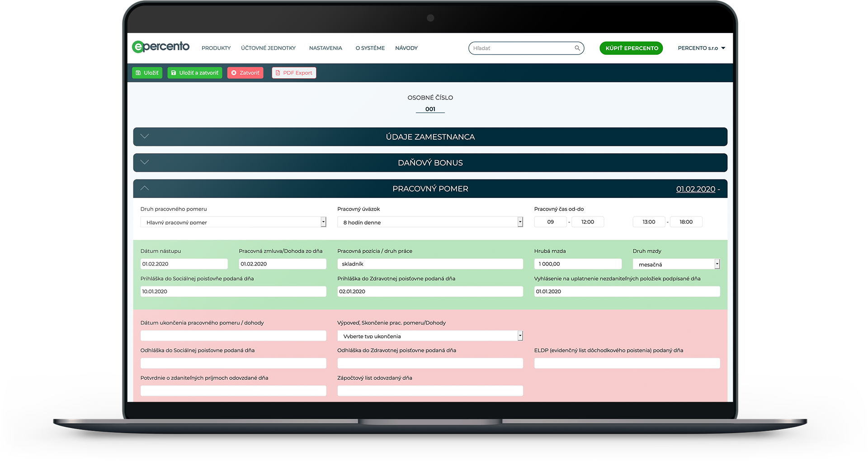This screenshot has height=461, width=868.
Task: Click the Kúpiť Epercento button
Action: (631, 48)
